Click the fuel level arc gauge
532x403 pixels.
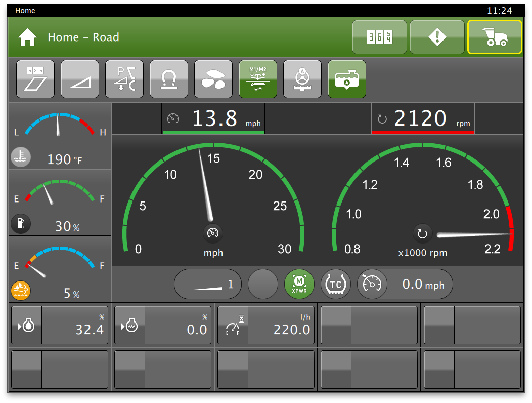pyautogui.click(x=59, y=192)
